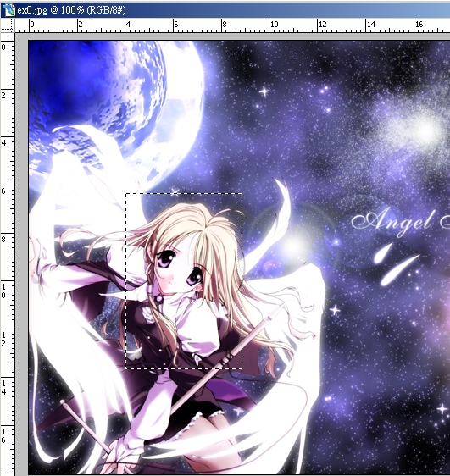Click inside the rectangular marquee selection on the girl's face
The width and height of the screenshot is (450, 476).
pyautogui.click(x=184, y=281)
